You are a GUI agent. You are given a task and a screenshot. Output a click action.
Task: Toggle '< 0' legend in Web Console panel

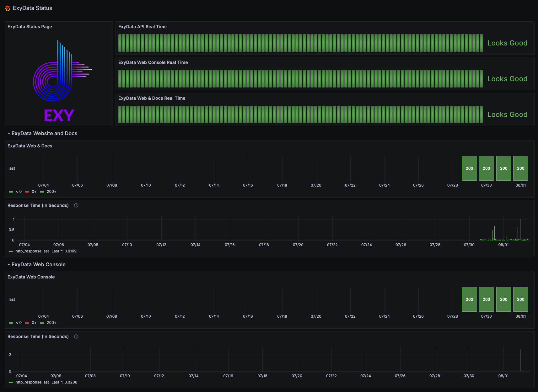(x=19, y=323)
